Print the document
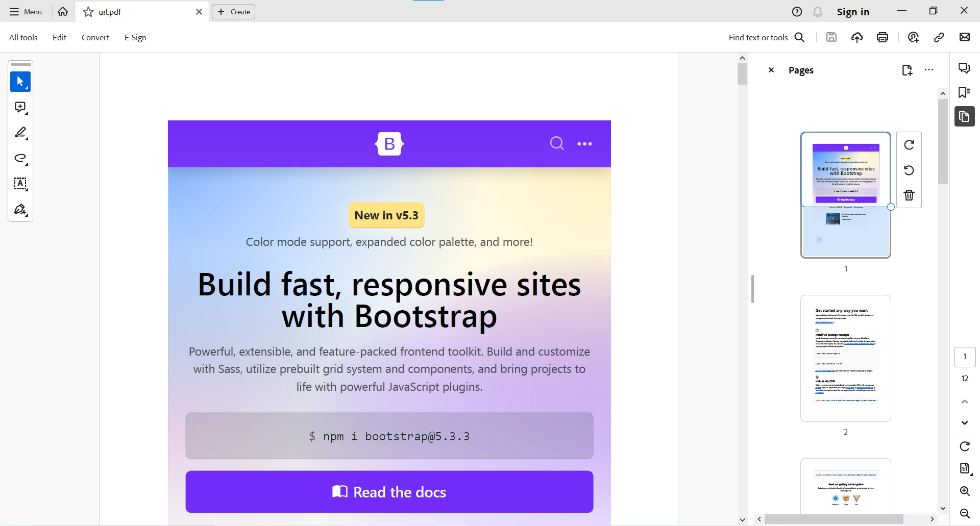This screenshot has height=526, width=980. point(883,37)
